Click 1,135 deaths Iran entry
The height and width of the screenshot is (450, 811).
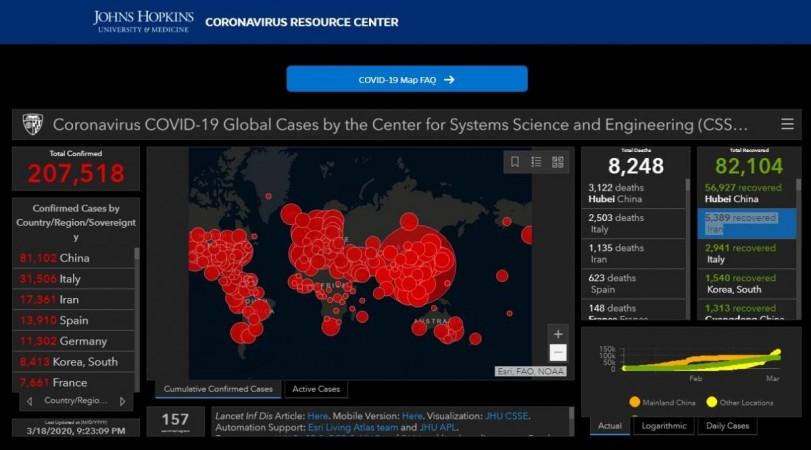634,253
